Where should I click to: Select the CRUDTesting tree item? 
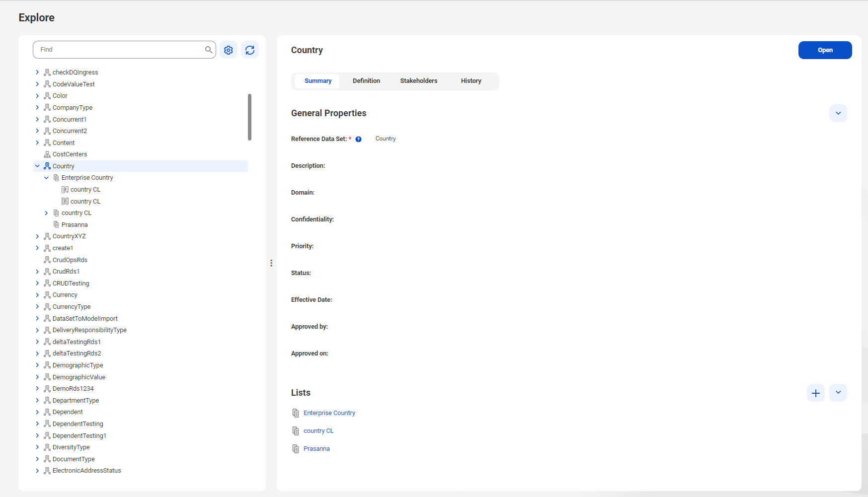(71, 284)
